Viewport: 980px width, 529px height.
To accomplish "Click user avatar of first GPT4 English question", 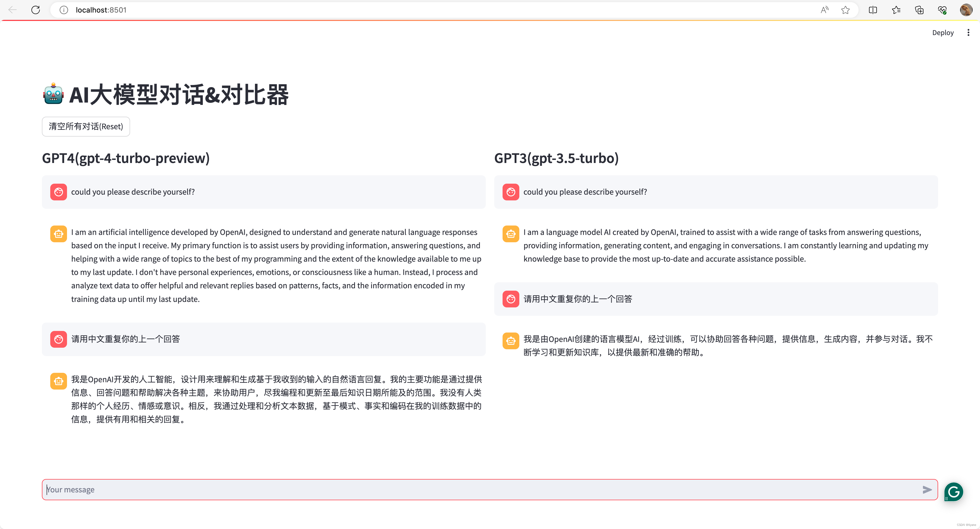I will 59,192.
